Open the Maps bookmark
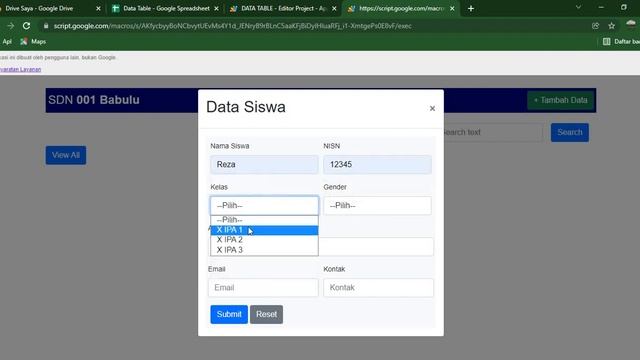 point(33,42)
